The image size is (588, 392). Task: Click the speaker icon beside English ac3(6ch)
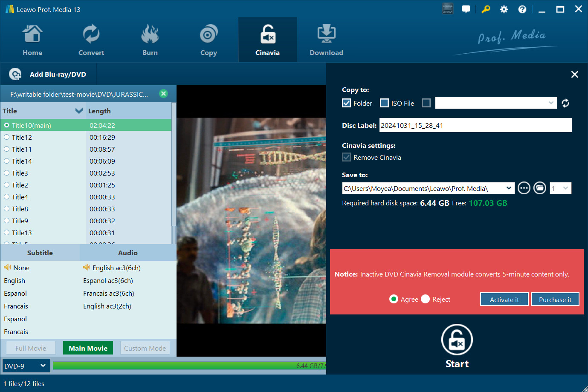87,267
